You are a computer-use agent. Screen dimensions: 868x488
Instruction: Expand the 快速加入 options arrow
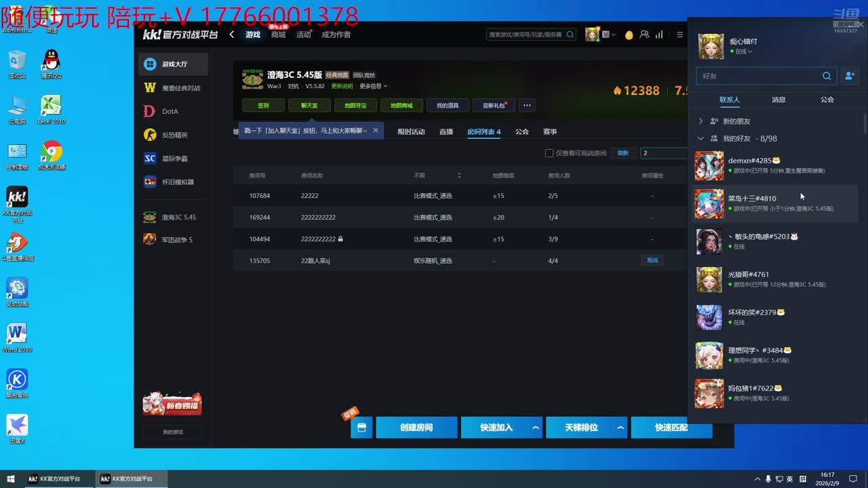click(536, 428)
